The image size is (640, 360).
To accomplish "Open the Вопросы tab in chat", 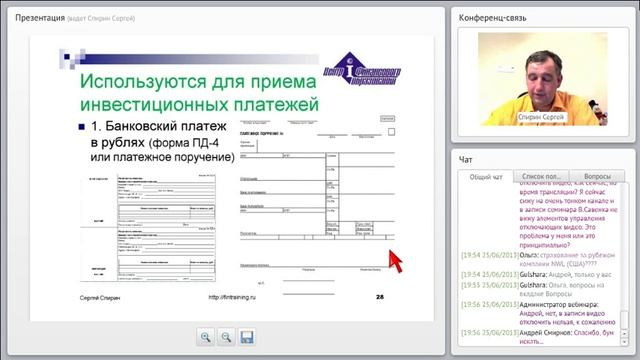I will [597, 176].
